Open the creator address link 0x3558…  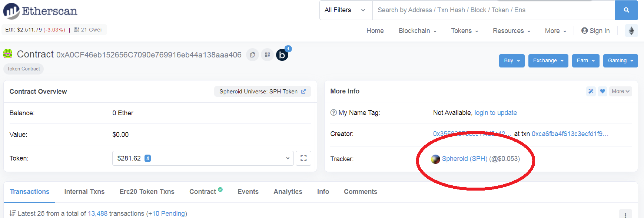click(x=472, y=134)
